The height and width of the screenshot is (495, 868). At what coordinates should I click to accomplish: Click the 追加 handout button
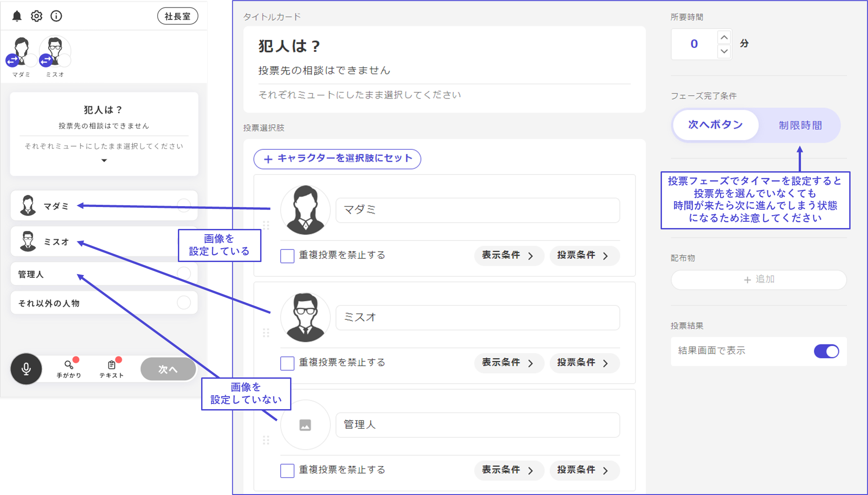tap(758, 279)
